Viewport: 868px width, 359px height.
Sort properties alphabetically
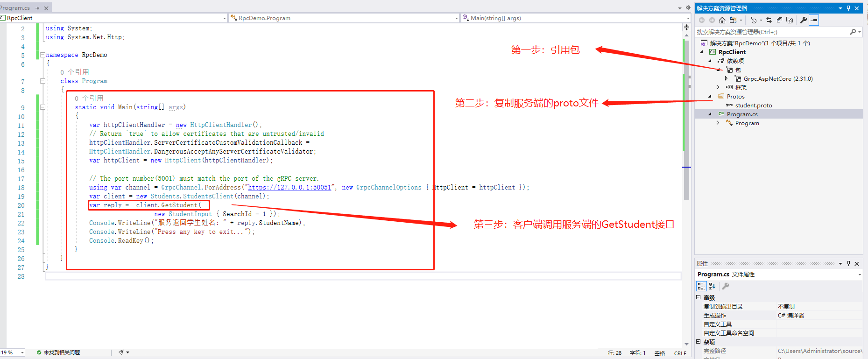click(712, 286)
